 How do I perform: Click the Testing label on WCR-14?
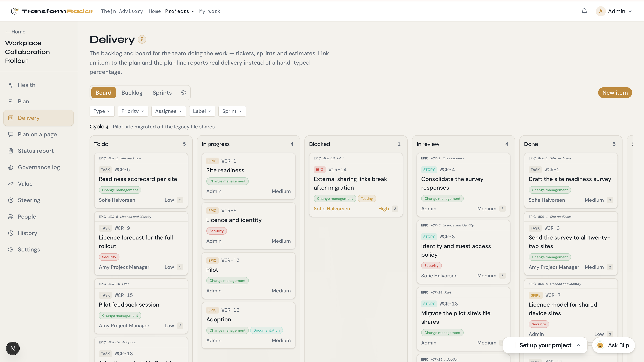[367, 199]
